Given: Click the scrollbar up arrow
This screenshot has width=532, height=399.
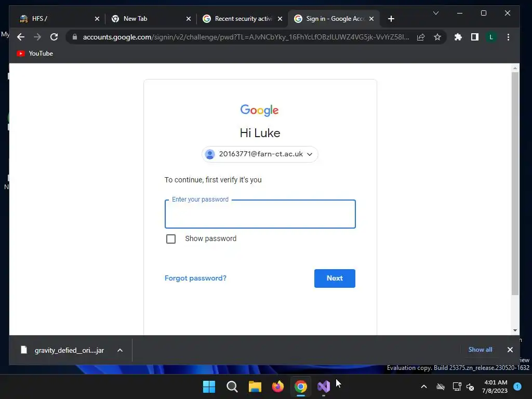Looking at the screenshot, I should tap(515, 68).
